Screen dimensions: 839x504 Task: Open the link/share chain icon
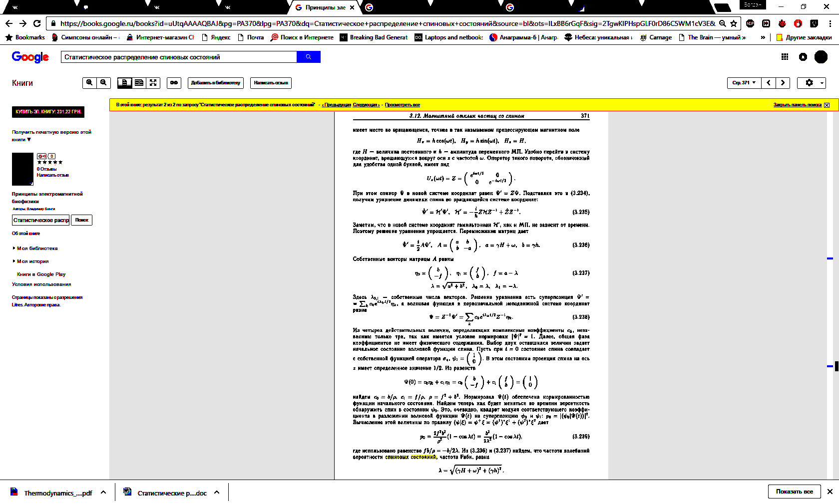point(174,83)
